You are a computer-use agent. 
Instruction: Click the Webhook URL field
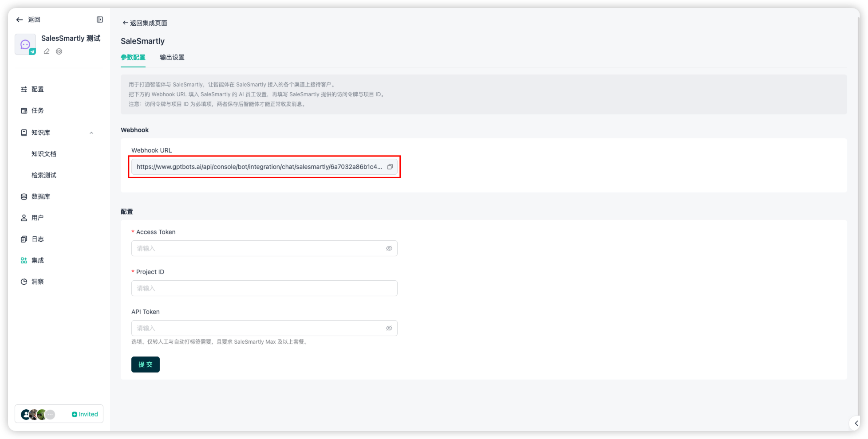264,167
